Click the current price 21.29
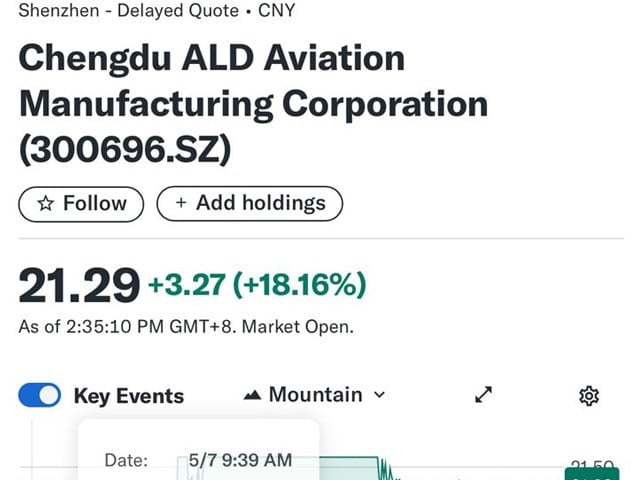This screenshot has width=640, height=480. pos(79,286)
